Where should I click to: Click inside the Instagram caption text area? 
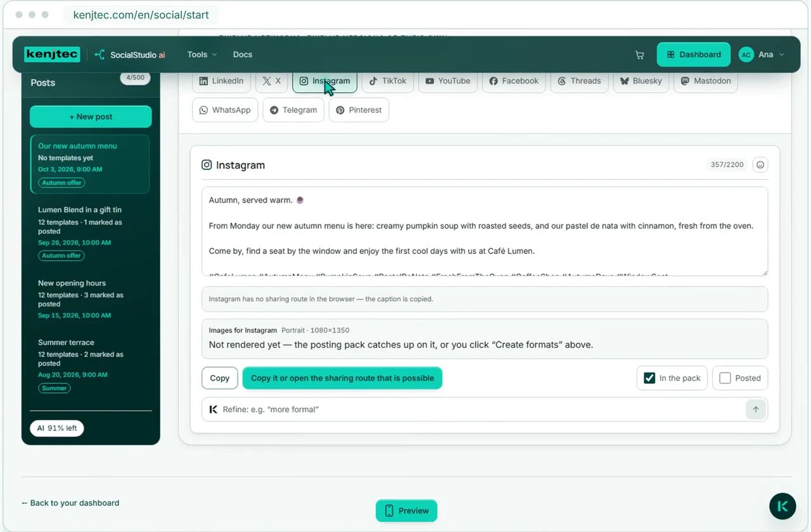(485, 231)
